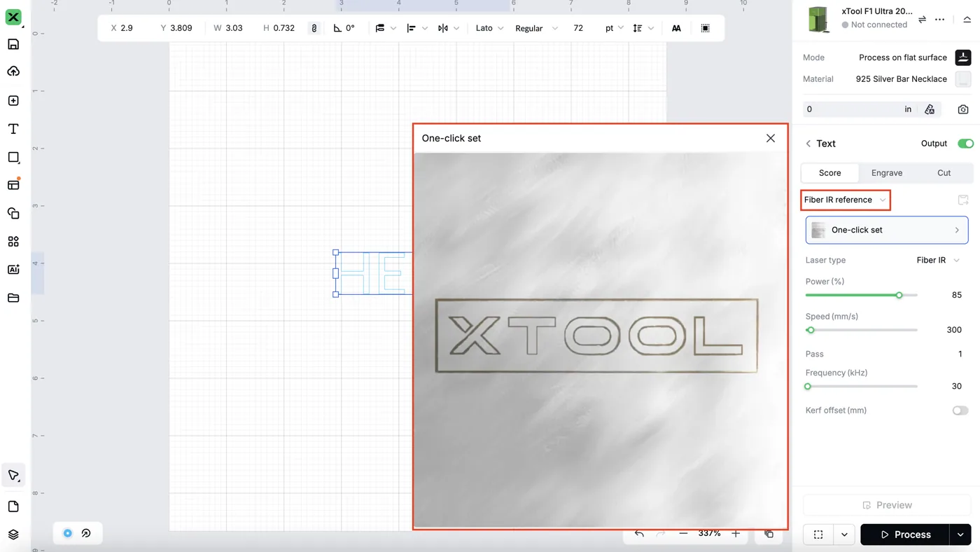
Task: Open the Fiber IR reference dropdown
Action: 845,200
